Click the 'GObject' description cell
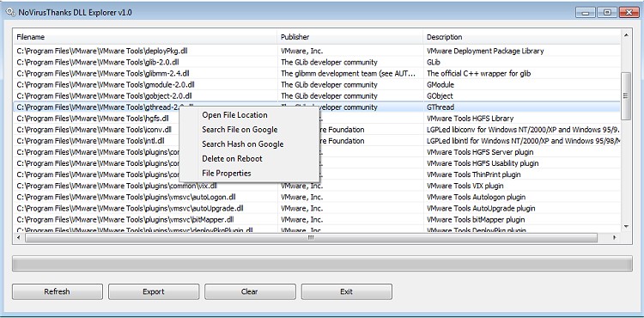This screenshot has height=318, width=644. [440, 95]
